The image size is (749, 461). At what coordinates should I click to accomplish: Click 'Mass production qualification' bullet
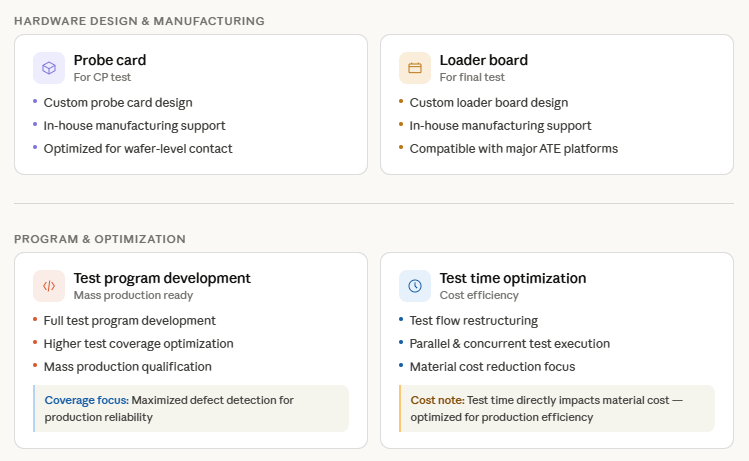point(127,366)
